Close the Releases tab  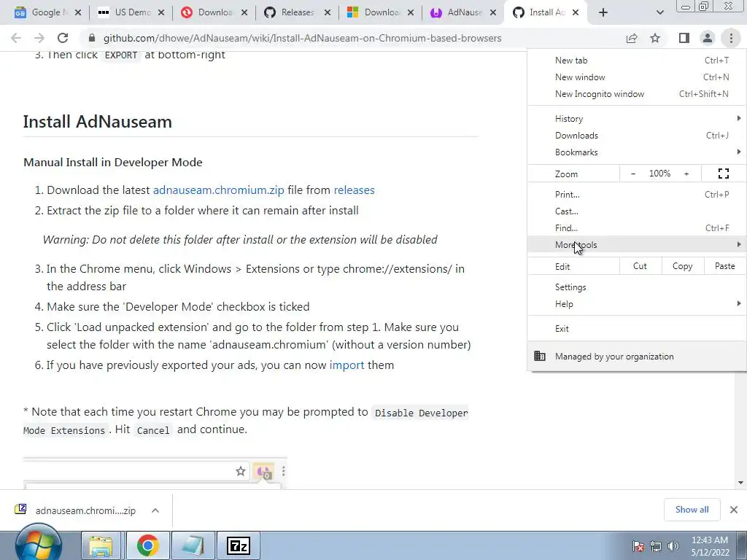tap(328, 12)
